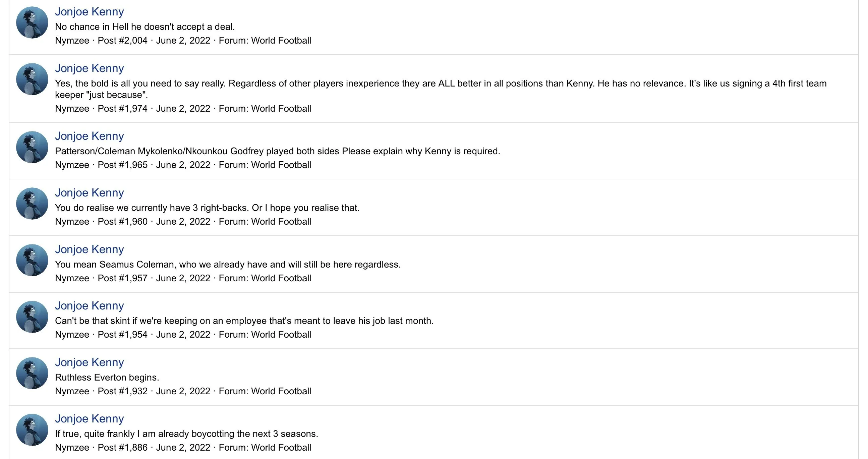The height and width of the screenshot is (459, 868).
Task: Open thread title above '3 right-backs' post
Action: click(x=89, y=193)
